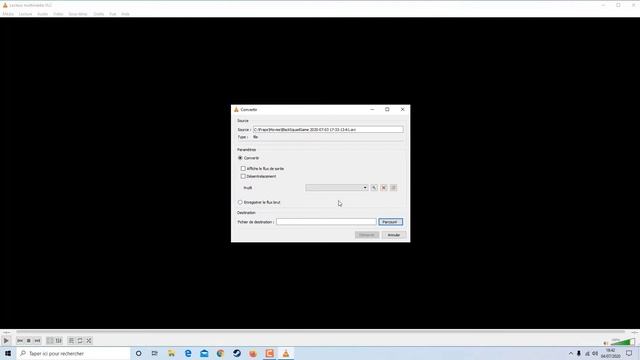Open the Mail app from taskbar
640x360 pixels.
204,353
